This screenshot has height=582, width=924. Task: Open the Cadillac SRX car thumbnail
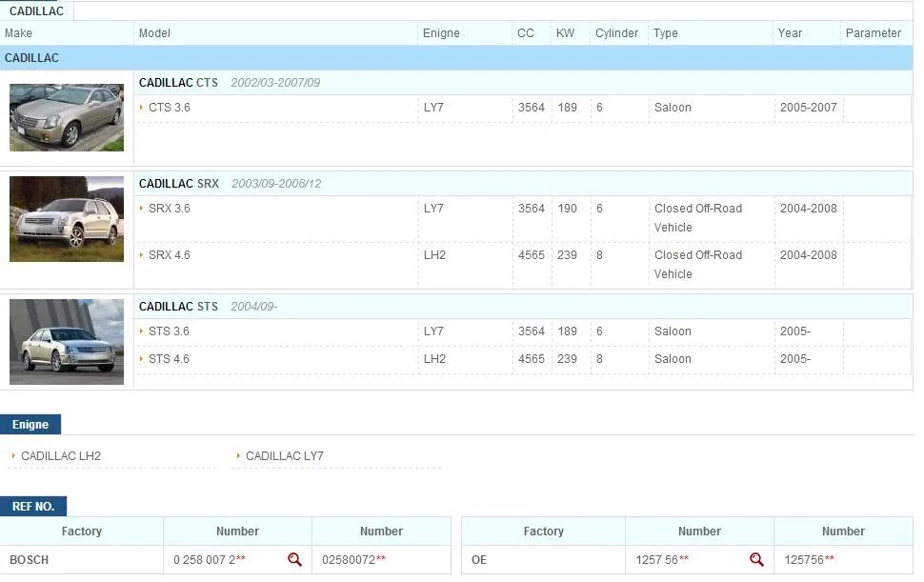(67, 218)
